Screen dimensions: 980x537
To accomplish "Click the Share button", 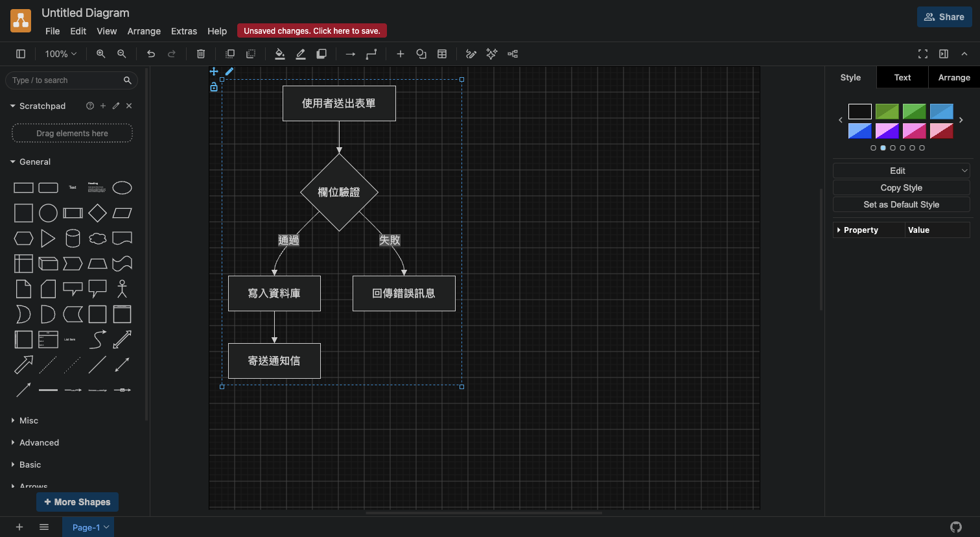I will coord(944,17).
